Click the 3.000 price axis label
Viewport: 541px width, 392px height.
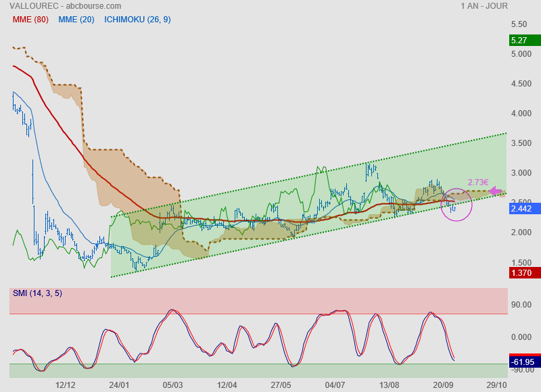click(x=521, y=173)
